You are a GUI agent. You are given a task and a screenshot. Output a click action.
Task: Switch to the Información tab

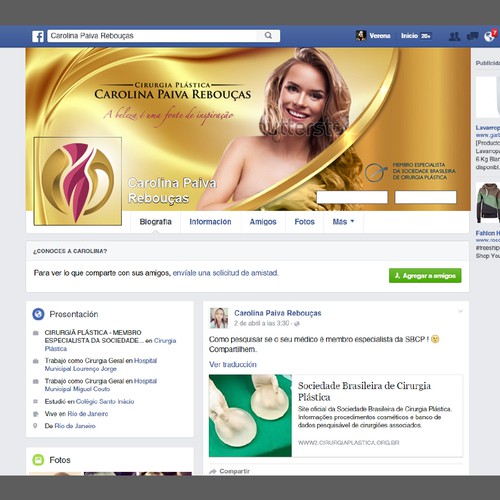[x=210, y=222]
